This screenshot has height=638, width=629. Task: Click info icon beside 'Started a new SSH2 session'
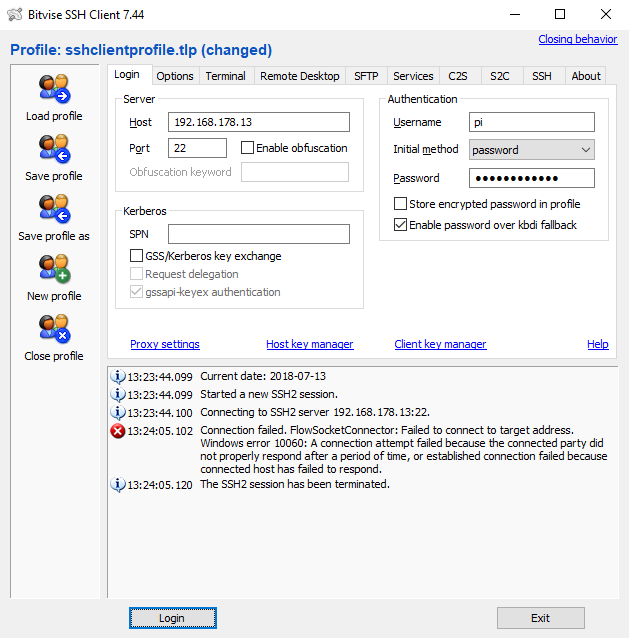118,394
